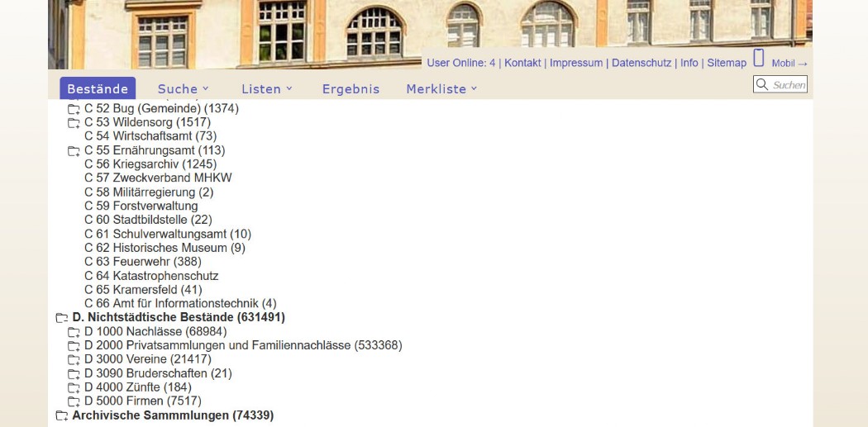
Task: Open the Kontakt link
Action: [x=522, y=63]
